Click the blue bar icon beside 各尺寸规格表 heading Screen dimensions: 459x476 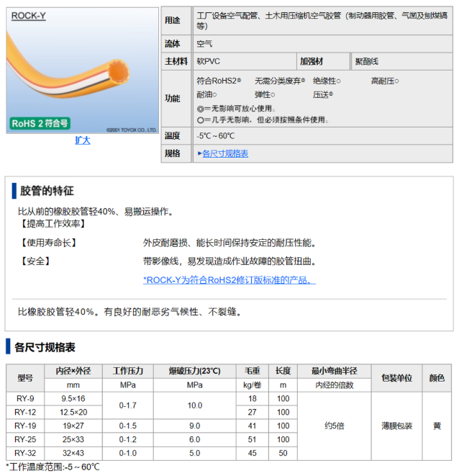9,347
